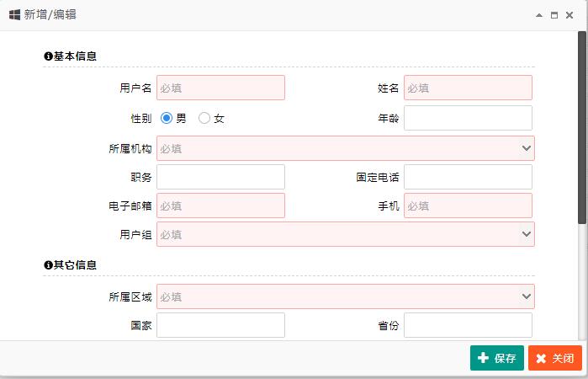Focus the 用户名 input field
This screenshot has width=588, height=379.
click(x=220, y=88)
